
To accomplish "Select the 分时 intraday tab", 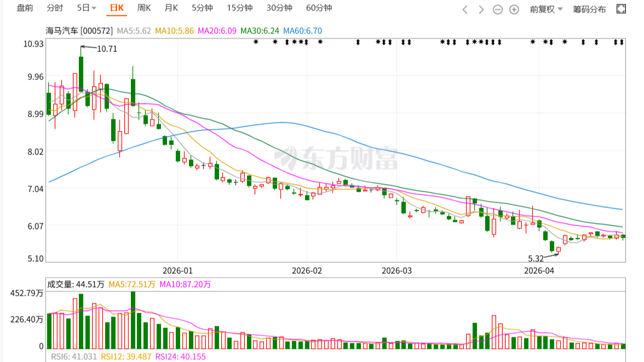I will point(55,8).
